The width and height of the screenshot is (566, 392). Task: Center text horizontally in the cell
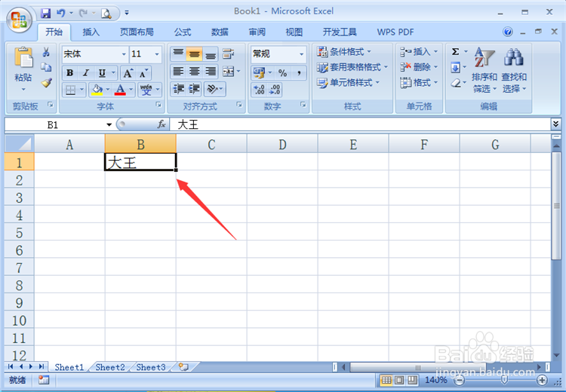pos(194,72)
